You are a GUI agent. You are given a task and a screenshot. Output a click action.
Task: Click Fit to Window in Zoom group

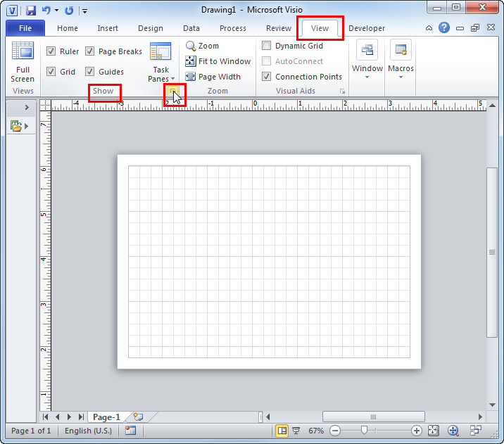click(218, 61)
